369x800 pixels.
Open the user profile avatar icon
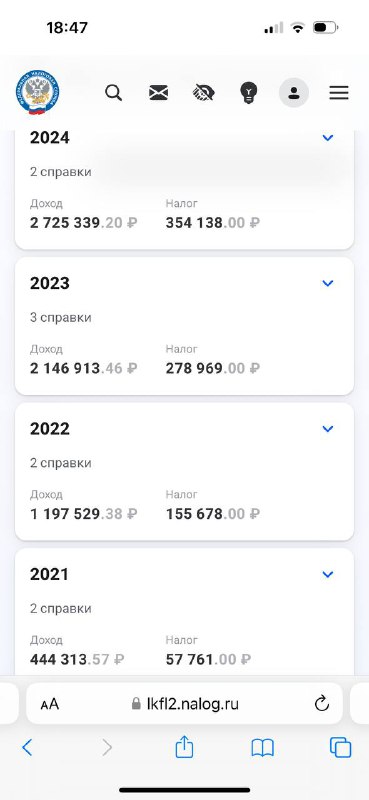[293, 93]
